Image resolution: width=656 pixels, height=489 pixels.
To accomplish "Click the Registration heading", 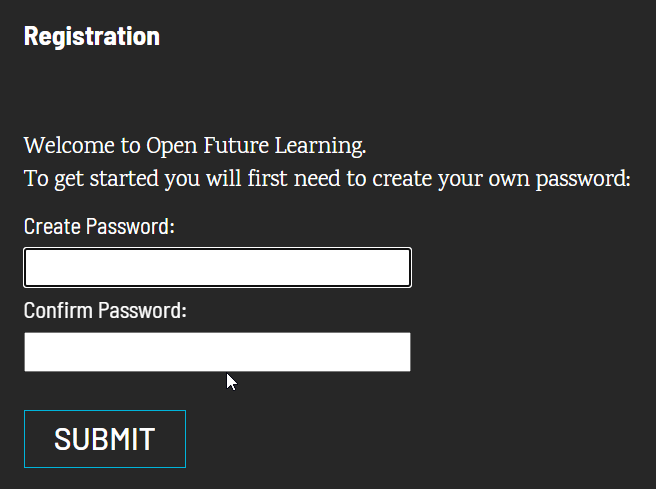I will pos(92,36).
